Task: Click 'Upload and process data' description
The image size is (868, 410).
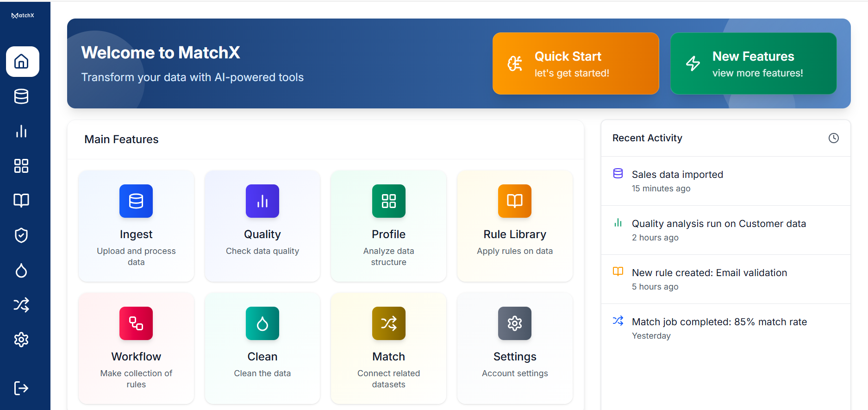Action: [x=136, y=257]
